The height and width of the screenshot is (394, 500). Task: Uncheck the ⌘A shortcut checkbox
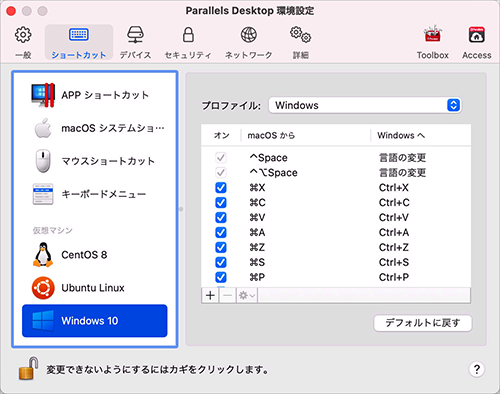coord(221,232)
